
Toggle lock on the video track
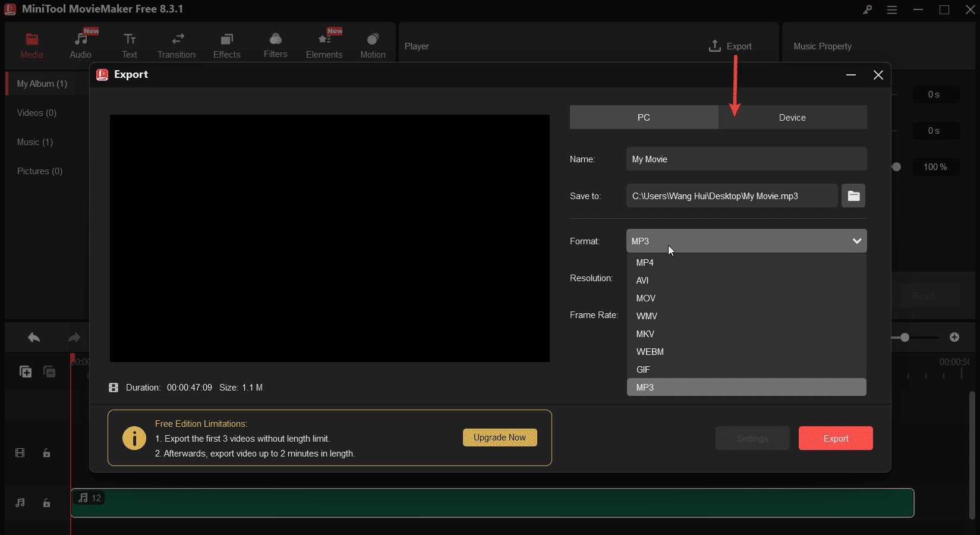click(46, 453)
